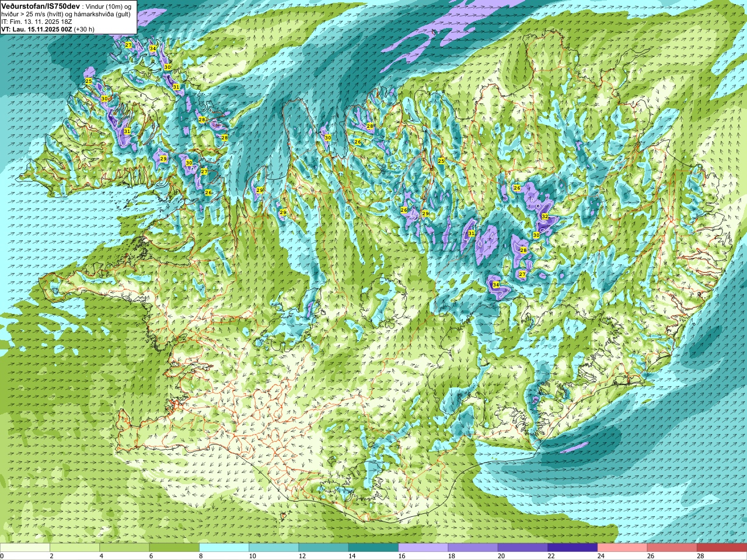
Task: Click the light green 2–4 m/s legend swatch
Action: (x=75, y=548)
